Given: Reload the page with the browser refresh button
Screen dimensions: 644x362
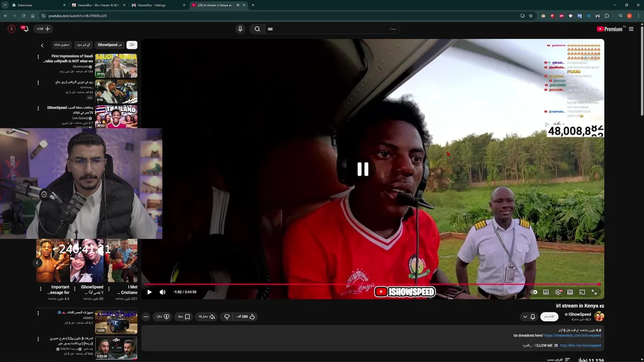Looking at the screenshot, I should (23, 16).
